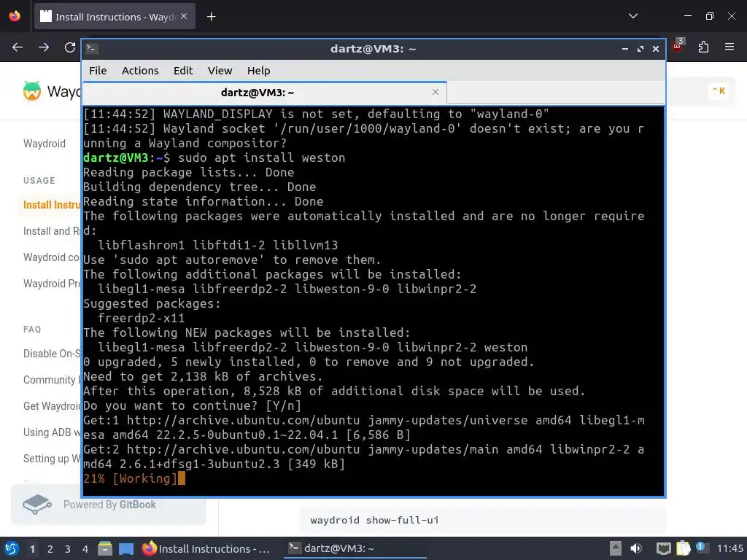Open the volume control tray icon
Image resolution: width=747 pixels, height=560 pixels.
(x=636, y=548)
